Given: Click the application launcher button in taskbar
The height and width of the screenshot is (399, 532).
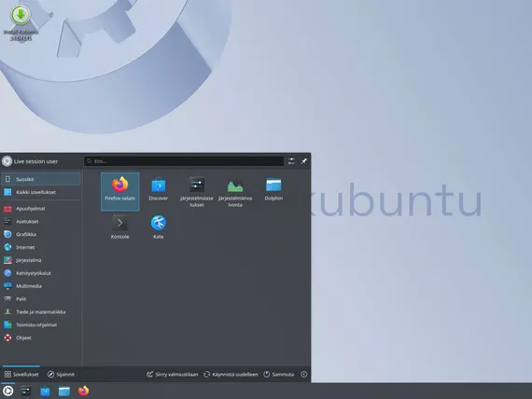Looking at the screenshot, I should click(7, 391).
